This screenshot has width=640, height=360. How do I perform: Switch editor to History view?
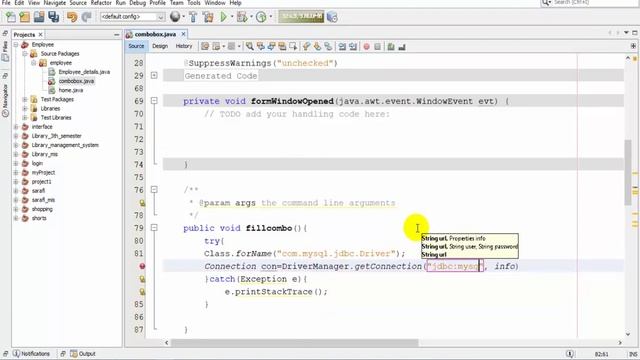(184, 46)
